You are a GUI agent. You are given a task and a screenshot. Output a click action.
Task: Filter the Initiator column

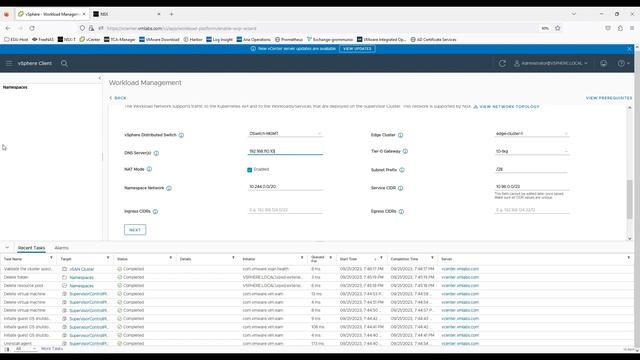302,258
